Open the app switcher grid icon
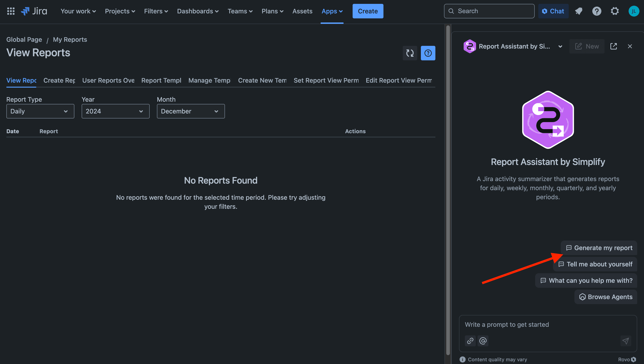Image resolution: width=644 pixels, height=364 pixels. point(11,11)
